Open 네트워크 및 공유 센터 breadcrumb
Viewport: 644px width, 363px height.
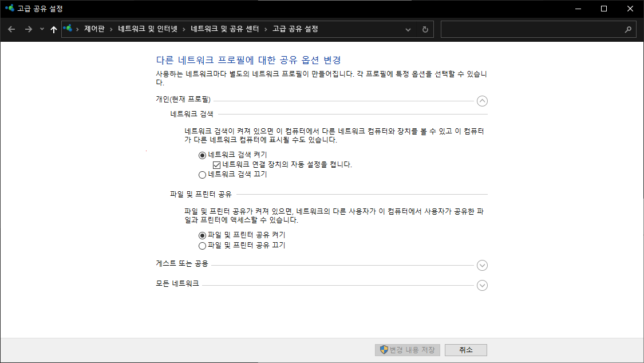[x=224, y=29]
